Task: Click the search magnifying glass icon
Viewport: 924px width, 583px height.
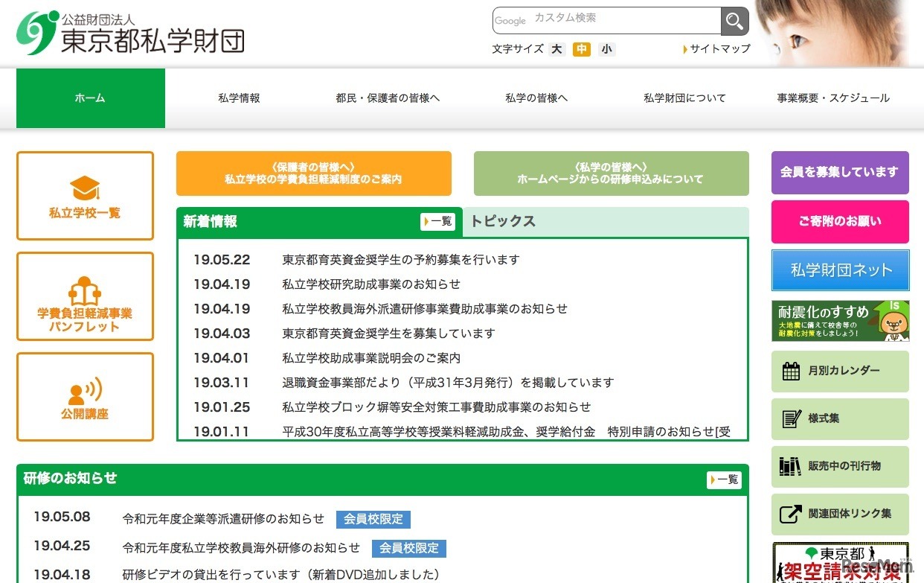Action: point(734,21)
